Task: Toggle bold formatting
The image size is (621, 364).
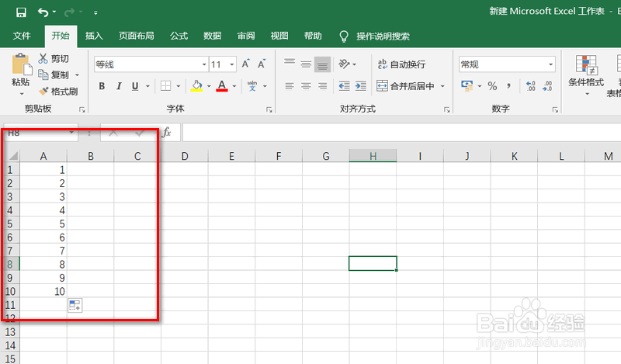Action: tap(102, 86)
